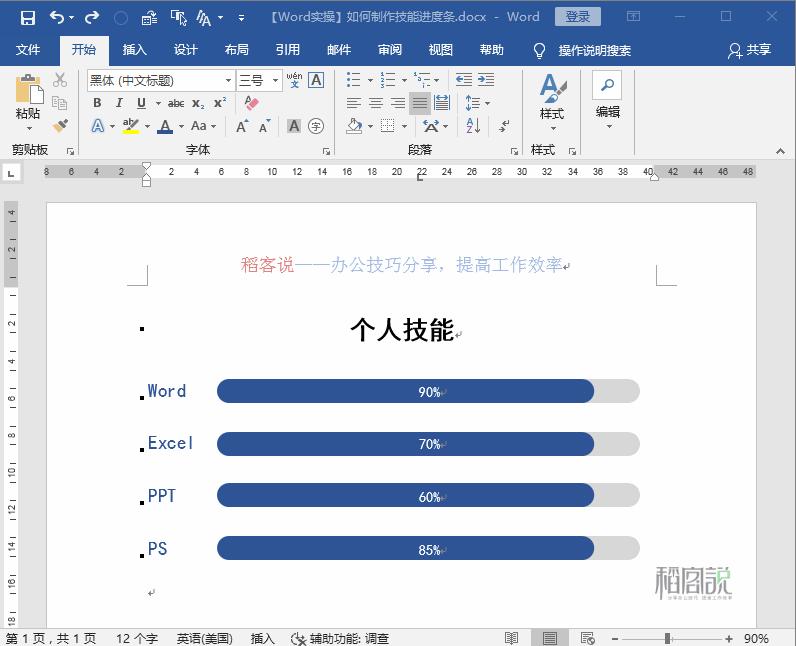Viewport: 796px width, 646px height.
Task: Redo the last action
Action: [x=92, y=18]
